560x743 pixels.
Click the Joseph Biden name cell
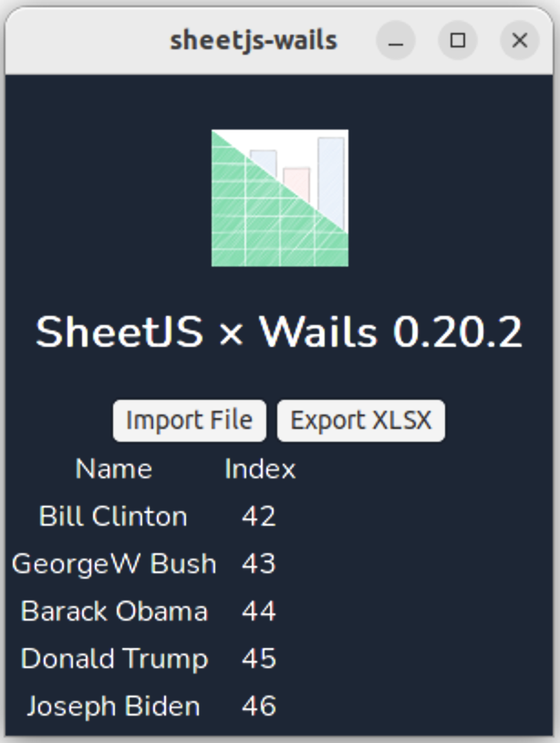tap(113, 706)
